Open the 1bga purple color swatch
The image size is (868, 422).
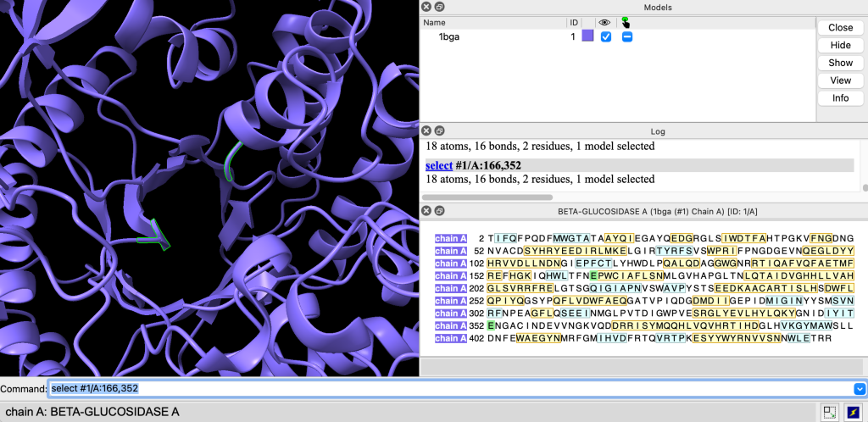[x=588, y=36]
